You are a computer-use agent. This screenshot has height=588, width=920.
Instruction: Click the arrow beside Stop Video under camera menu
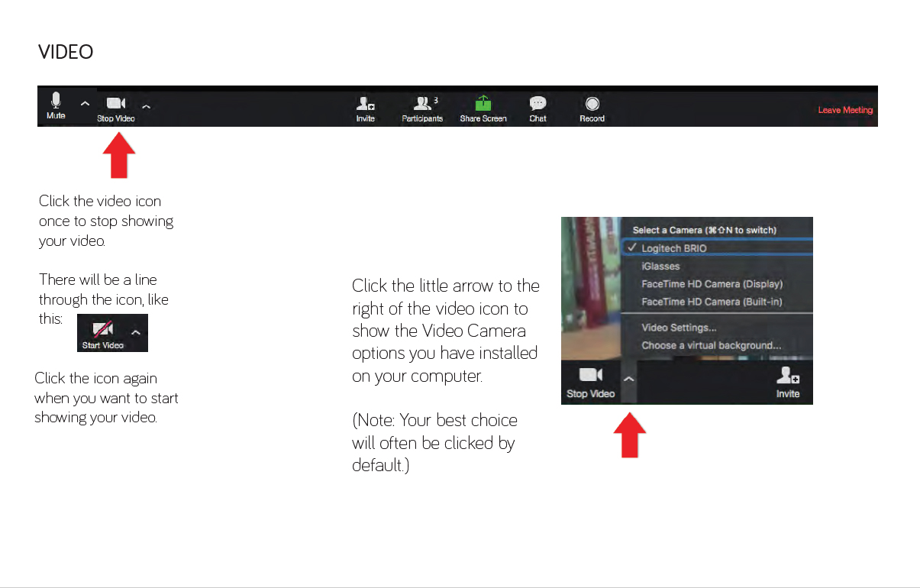tap(629, 378)
